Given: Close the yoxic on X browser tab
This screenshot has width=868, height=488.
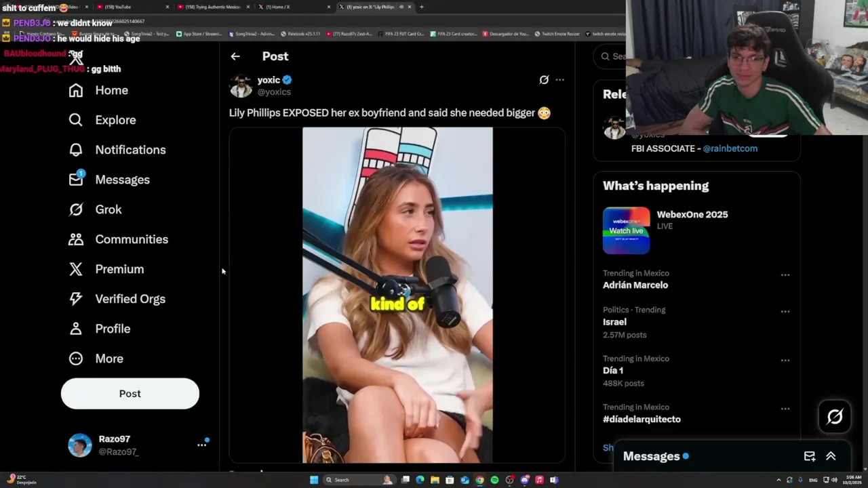Looking at the screenshot, I should point(410,7).
